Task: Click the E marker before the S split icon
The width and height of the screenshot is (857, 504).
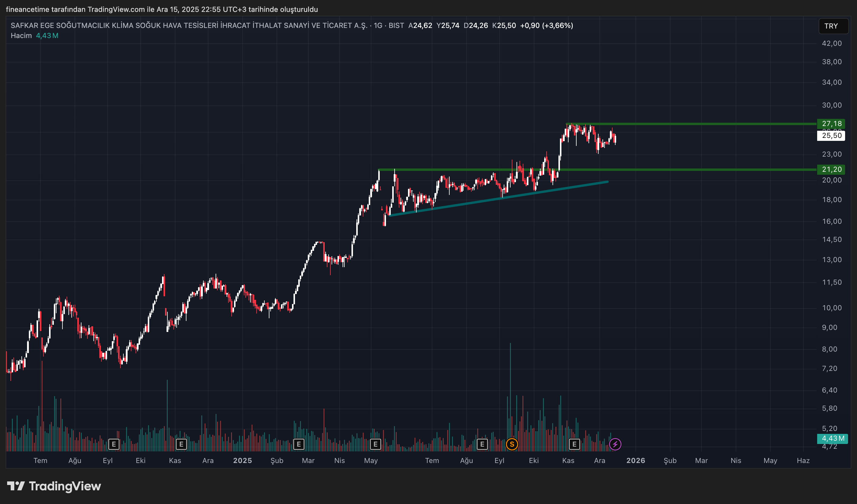Action: click(482, 444)
